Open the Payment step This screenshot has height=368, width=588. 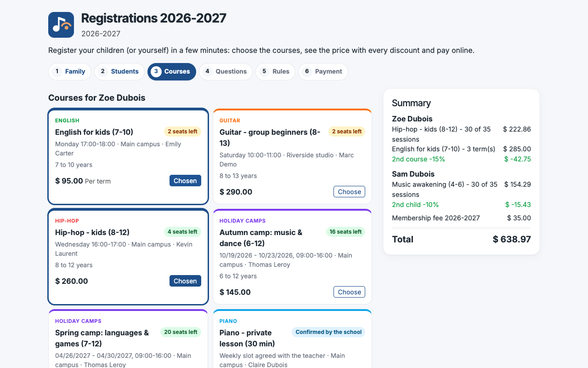tap(323, 72)
